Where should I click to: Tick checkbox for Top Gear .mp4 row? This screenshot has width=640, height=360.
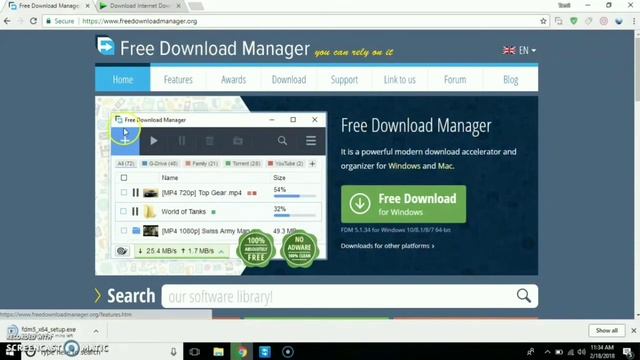pyautogui.click(x=124, y=192)
